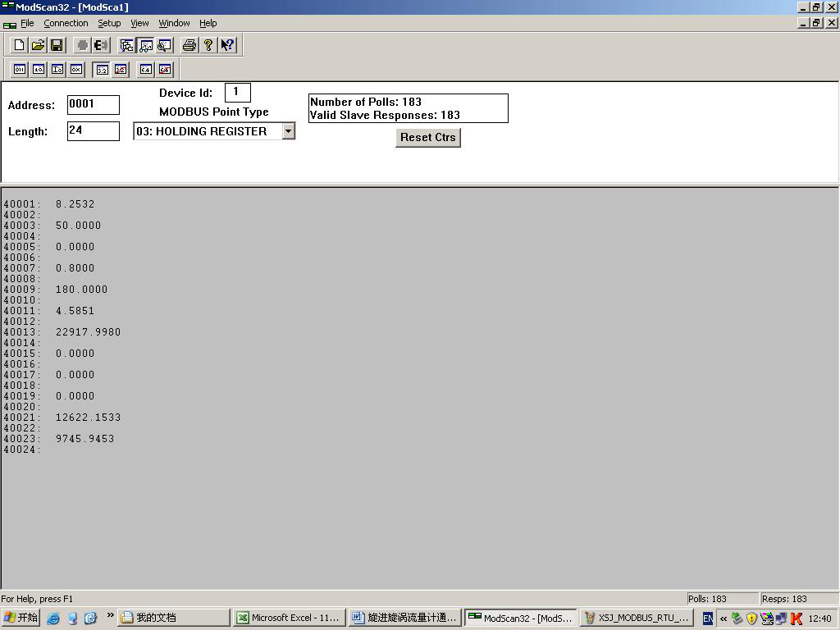
Task: Click the Print icon in toolbar
Action: 189,45
